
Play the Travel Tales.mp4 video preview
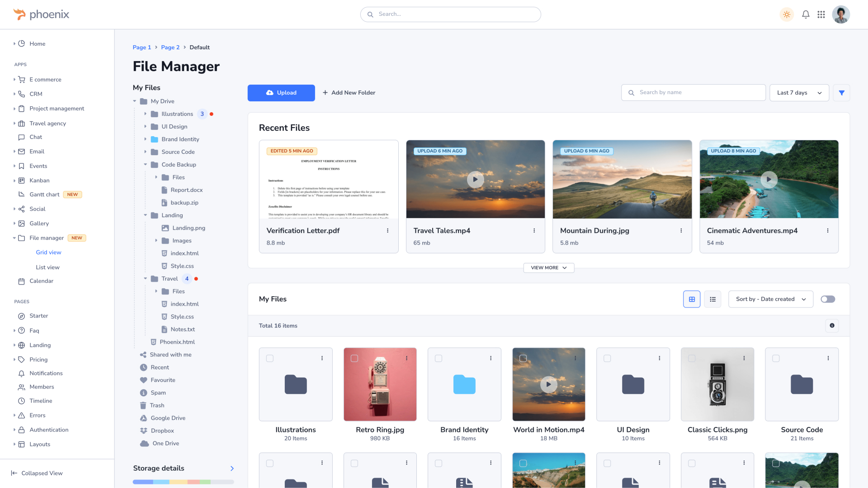(475, 180)
